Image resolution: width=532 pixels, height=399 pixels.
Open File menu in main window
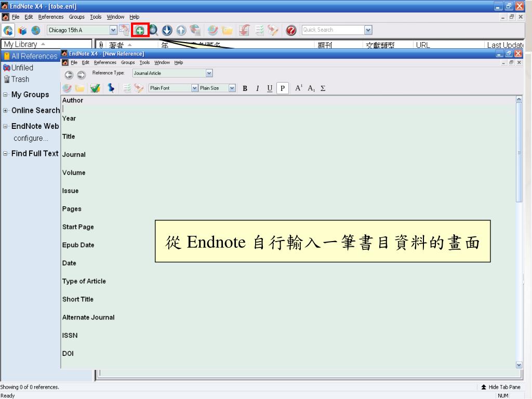(x=16, y=17)
